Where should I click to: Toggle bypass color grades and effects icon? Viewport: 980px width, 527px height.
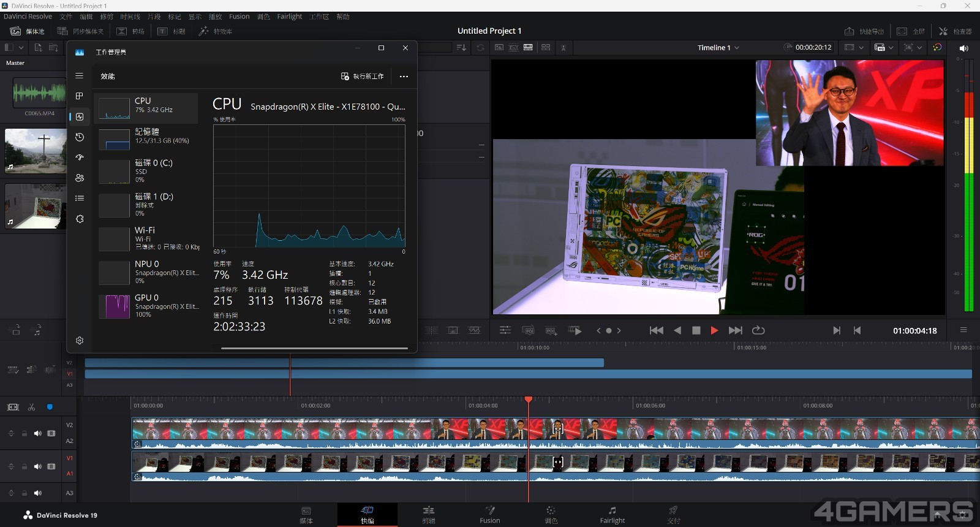(x=937, y=47)
